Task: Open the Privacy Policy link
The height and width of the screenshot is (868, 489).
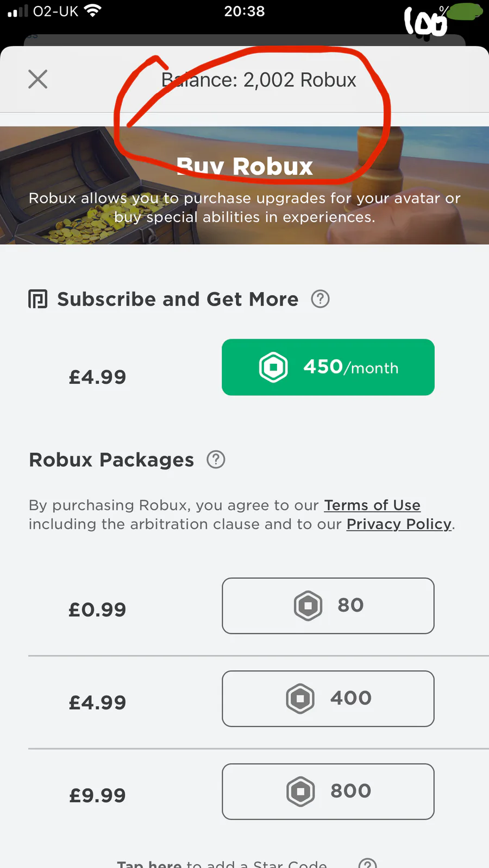Action: [x=399, y=524]
